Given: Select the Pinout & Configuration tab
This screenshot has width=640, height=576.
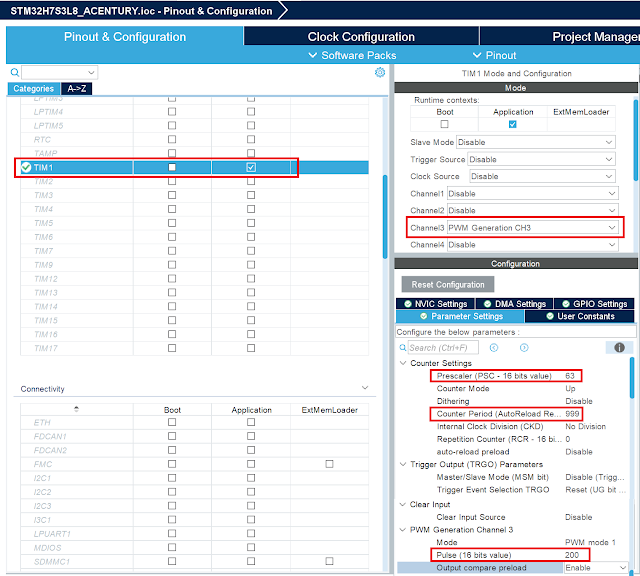Looking at the screenshot, I should click(125, 37).
